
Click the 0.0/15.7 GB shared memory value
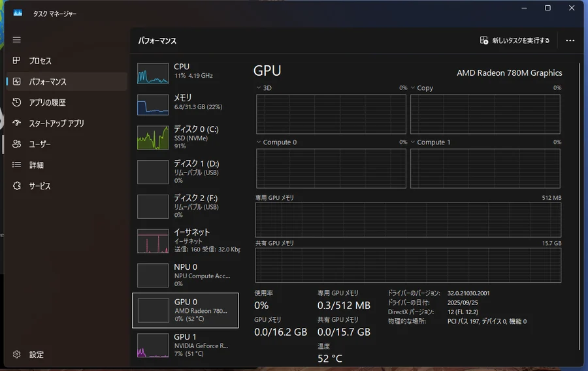(344, 332)
